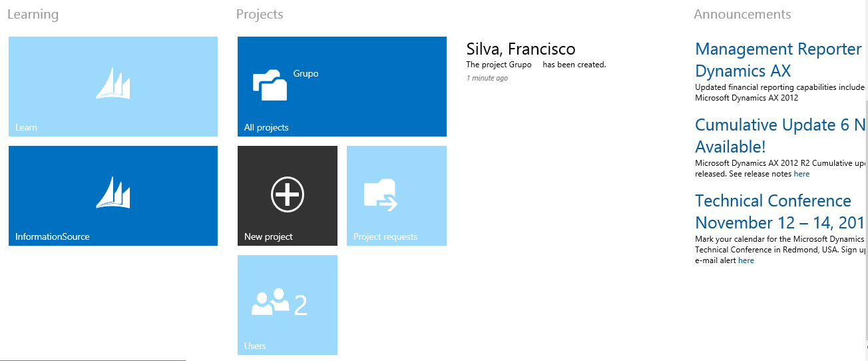Click the plus icon for New project
This screenshot has width=868, height=361.
pos(288,194)
